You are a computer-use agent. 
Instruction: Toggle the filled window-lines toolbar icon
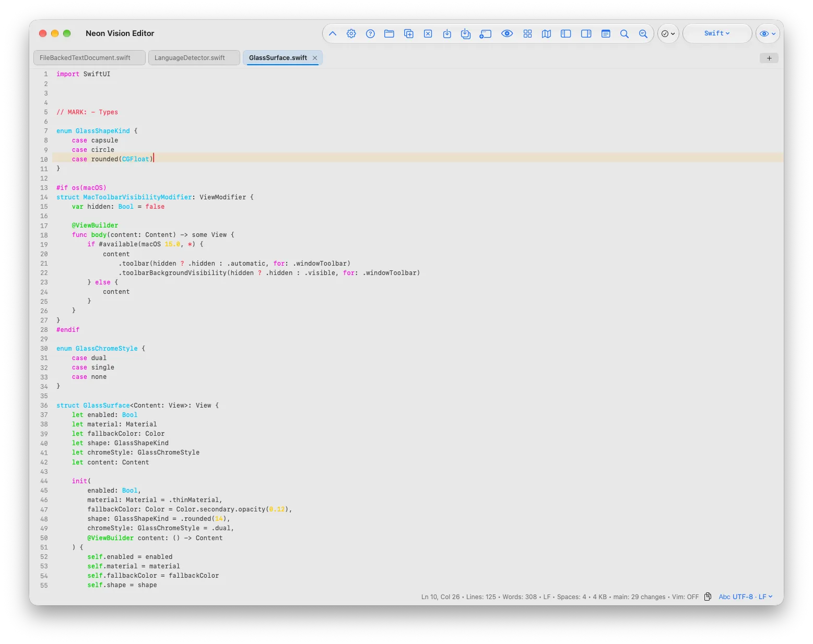pyautogui.click(x=606, y=33)
